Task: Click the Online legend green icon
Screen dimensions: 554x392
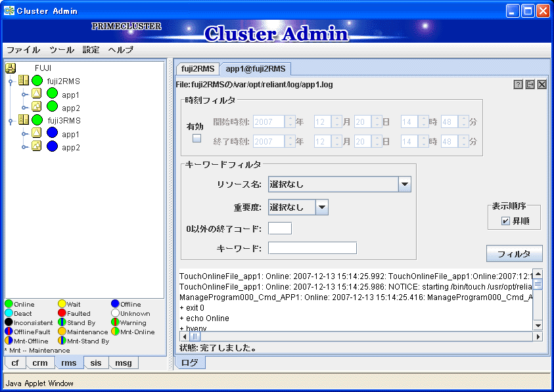Action: click(9, 304)
